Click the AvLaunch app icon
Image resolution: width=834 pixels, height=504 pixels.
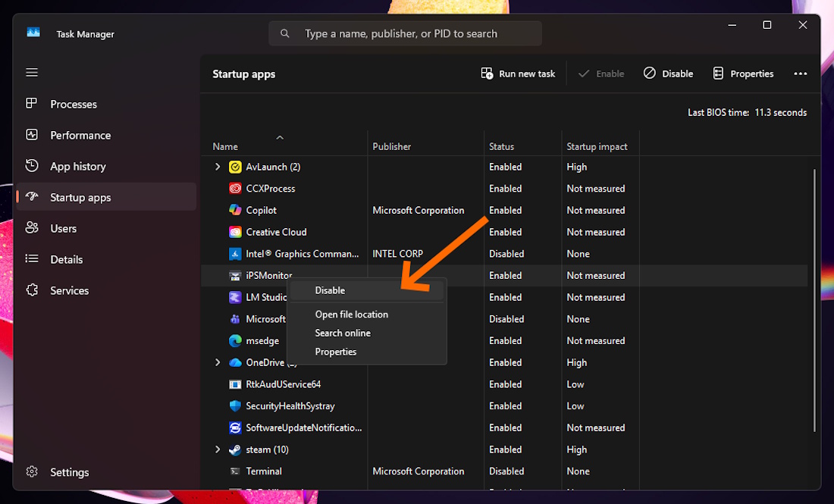click(235, 167)
